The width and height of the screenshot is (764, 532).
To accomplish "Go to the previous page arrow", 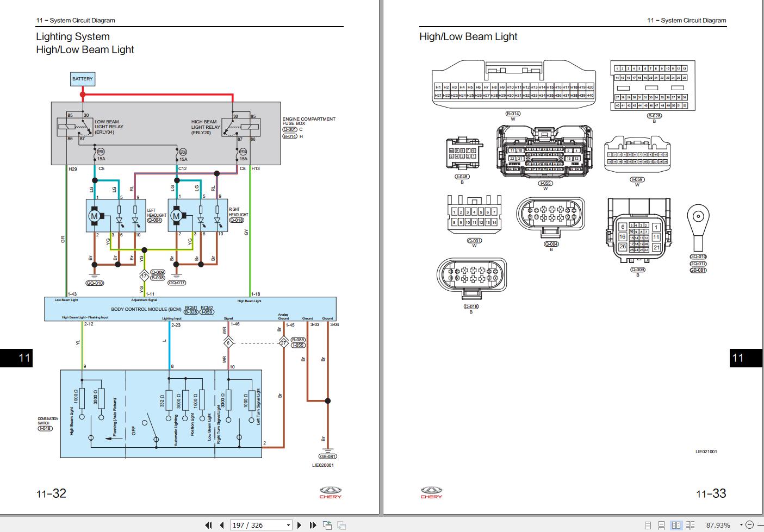I will tap(221, 525).
